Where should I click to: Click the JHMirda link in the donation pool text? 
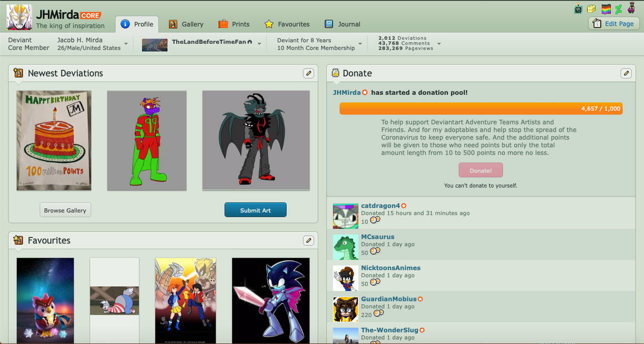click(x=347, y=93)
